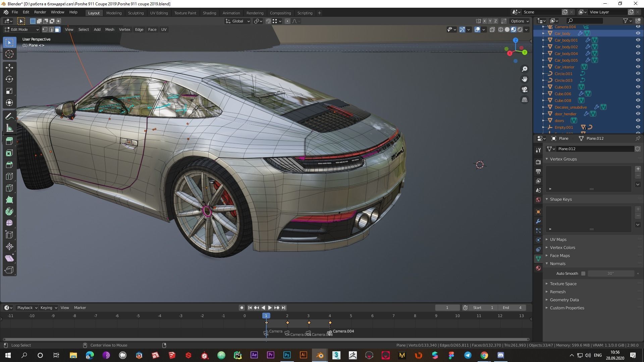This screenshot has width=644, height=362.
Task: Select the Shear tool
Action: click(9, 258)
